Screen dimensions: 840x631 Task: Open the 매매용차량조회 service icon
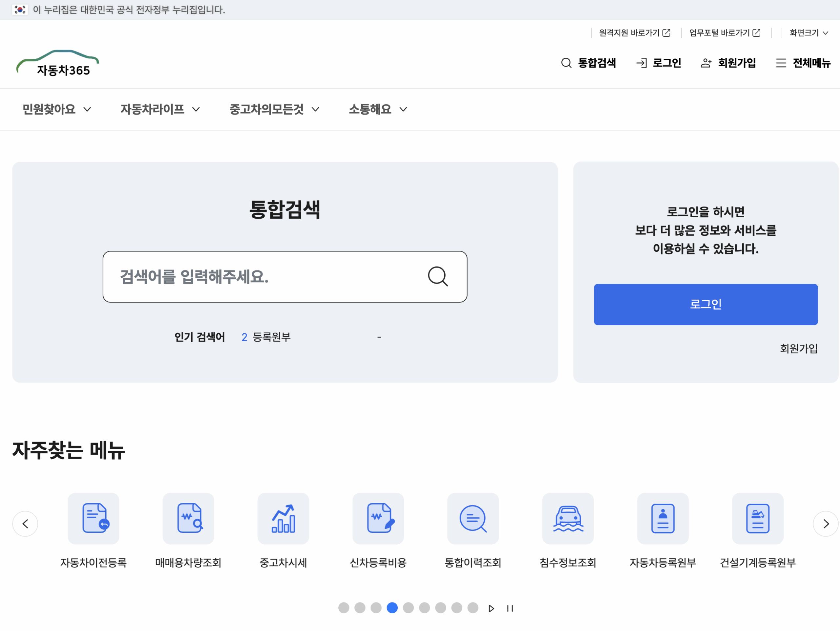(188, 518)
